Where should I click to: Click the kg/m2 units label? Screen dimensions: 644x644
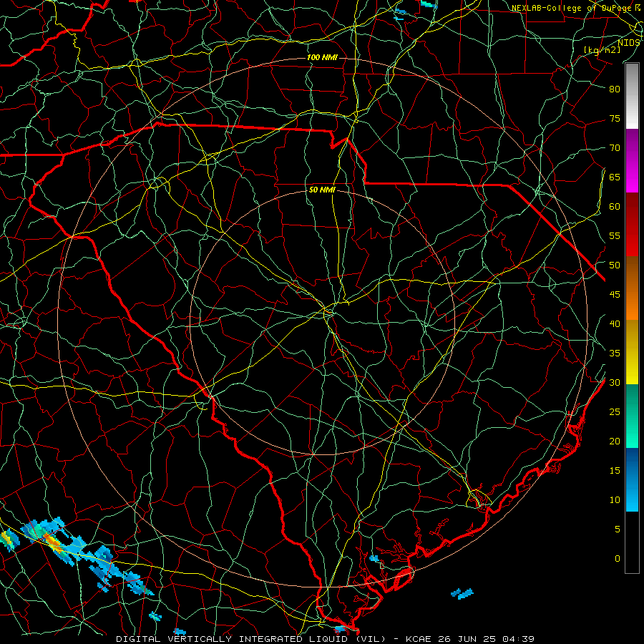point(602,50)
